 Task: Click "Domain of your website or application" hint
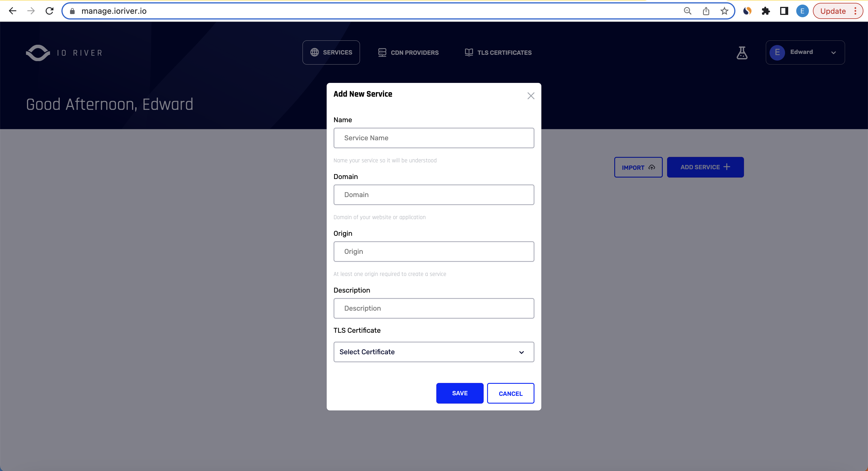coord(379,217)
